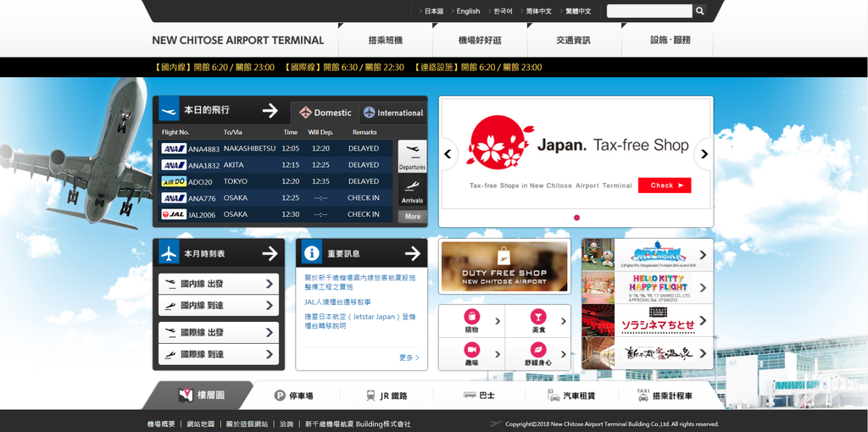Click the 本日的飛行 airplane icon

pos(169,110)
